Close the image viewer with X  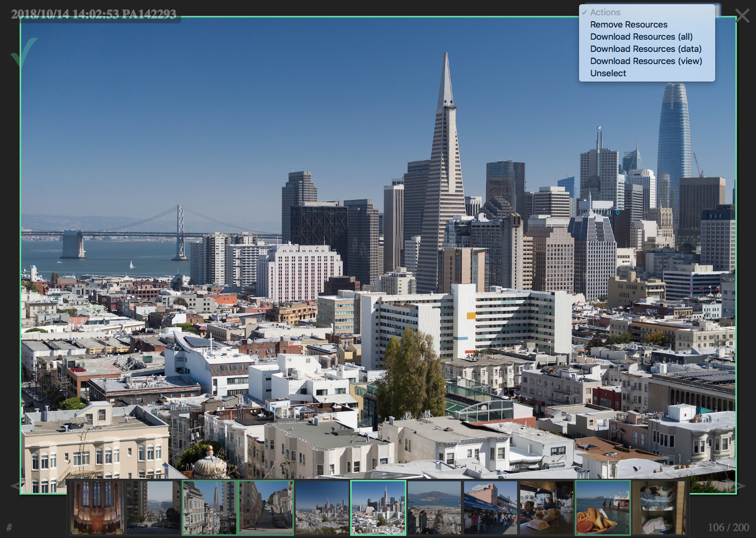click(743, 16)
